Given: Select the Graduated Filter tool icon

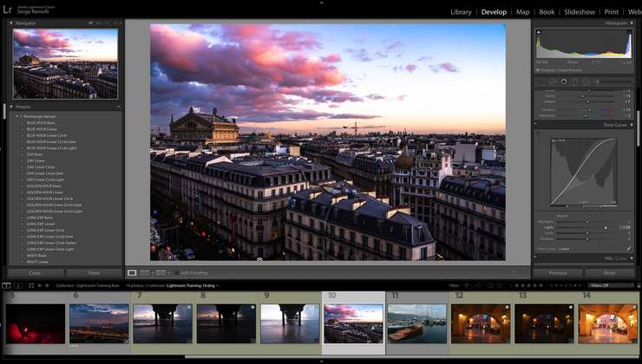Looking at the screenshot, I should 575,81.
